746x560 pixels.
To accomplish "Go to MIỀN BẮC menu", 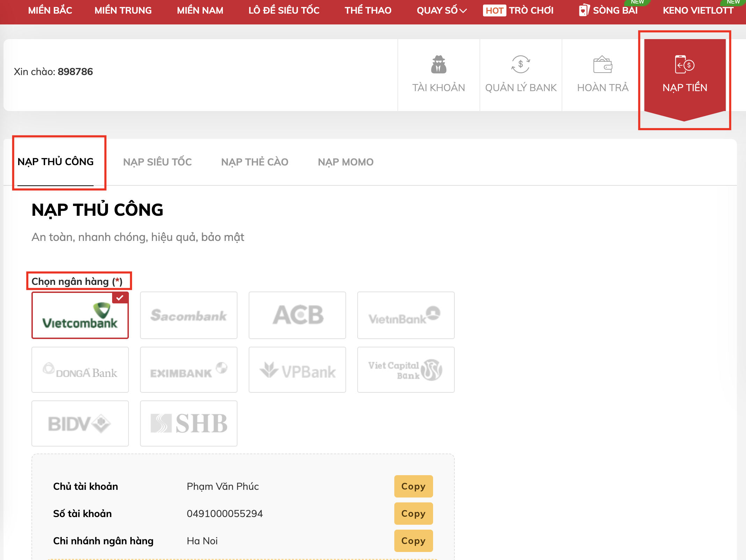I will tap(50, 10).
